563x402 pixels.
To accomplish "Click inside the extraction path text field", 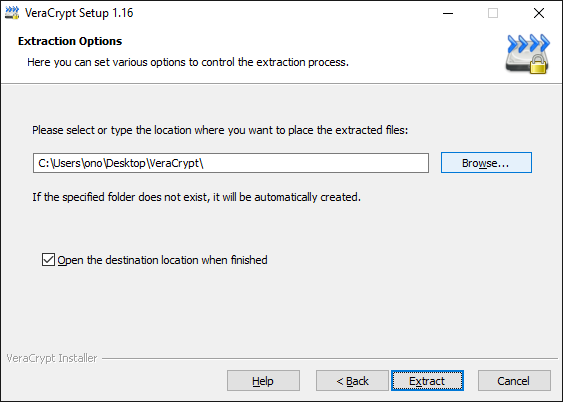I will pyautogui.click(x=231, y=163).
